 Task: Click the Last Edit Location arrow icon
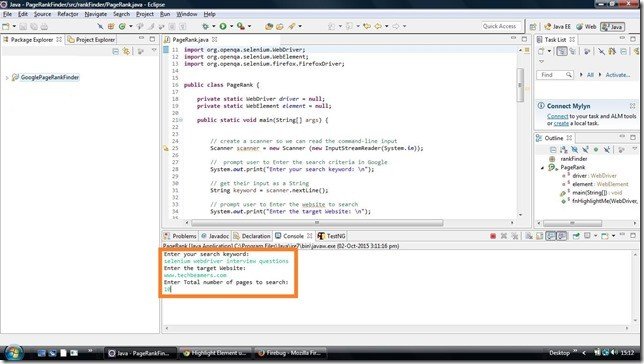click(367, 26)
